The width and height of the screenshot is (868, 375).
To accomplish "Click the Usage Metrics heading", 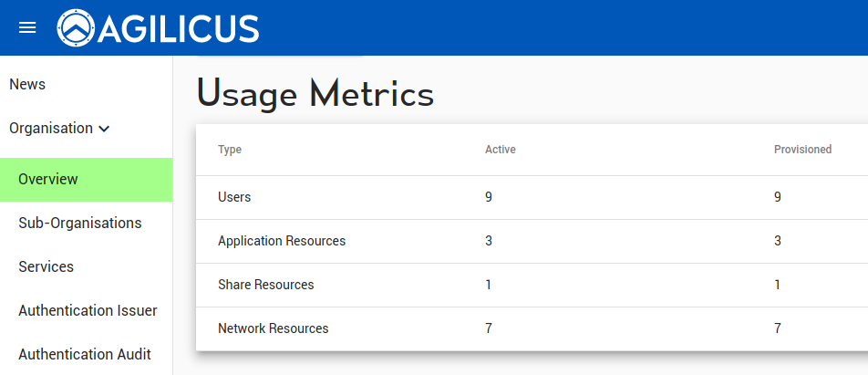I will tap(315, 94).
